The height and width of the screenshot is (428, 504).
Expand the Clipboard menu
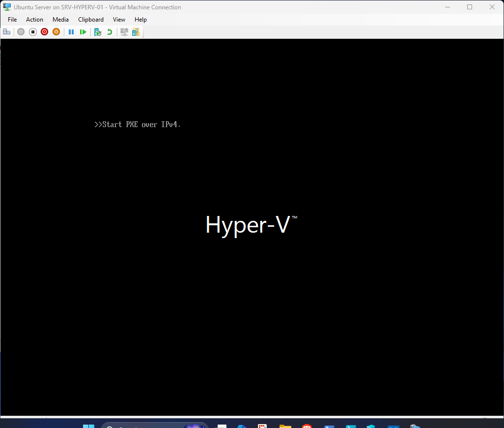91,20
